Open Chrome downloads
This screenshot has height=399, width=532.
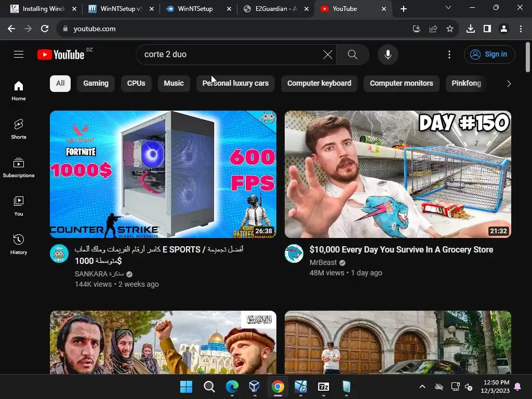pyautogui.click(x=471, y=29)
